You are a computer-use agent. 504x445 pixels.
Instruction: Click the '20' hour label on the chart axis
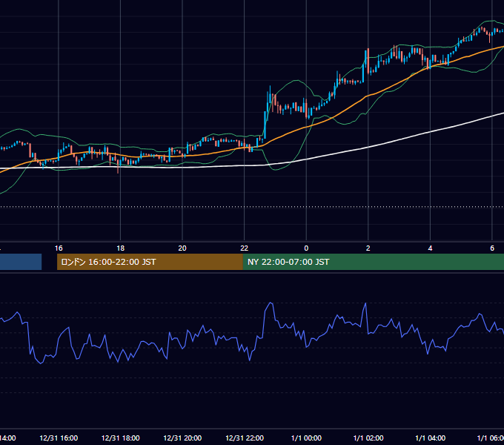point(182,248)
